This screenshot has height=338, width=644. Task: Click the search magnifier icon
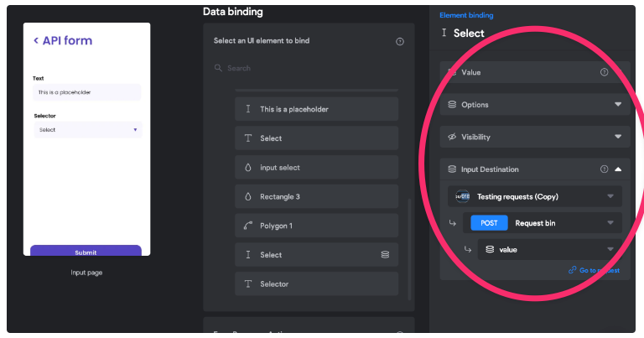click(218, 68)
